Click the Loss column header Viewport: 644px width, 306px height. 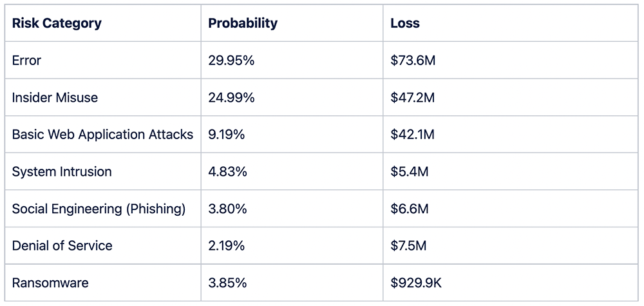(x=405, y=23)
